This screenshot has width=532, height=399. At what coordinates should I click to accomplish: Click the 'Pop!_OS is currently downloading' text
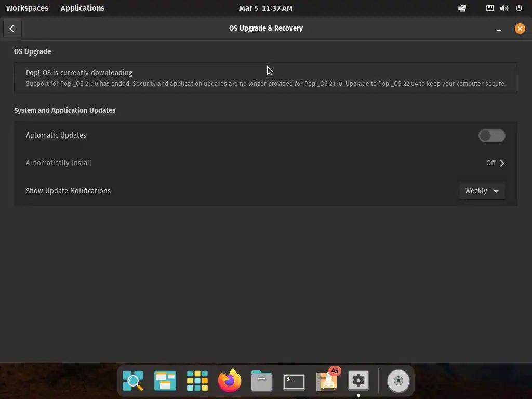pos(79,73)
